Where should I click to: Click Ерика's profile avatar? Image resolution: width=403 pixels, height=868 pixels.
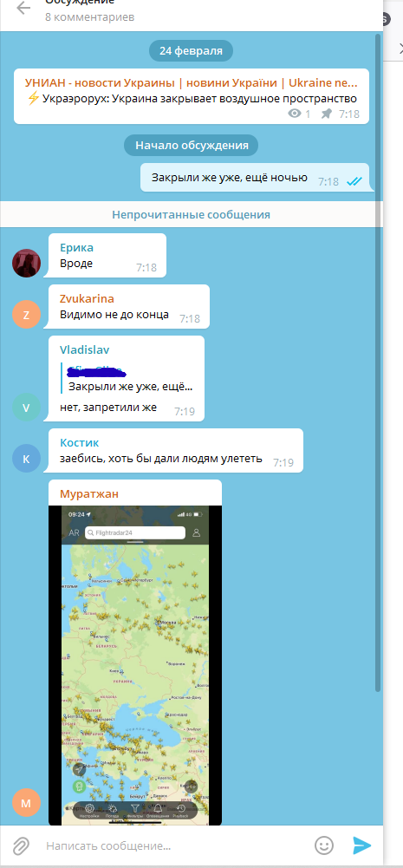[26, 263]
